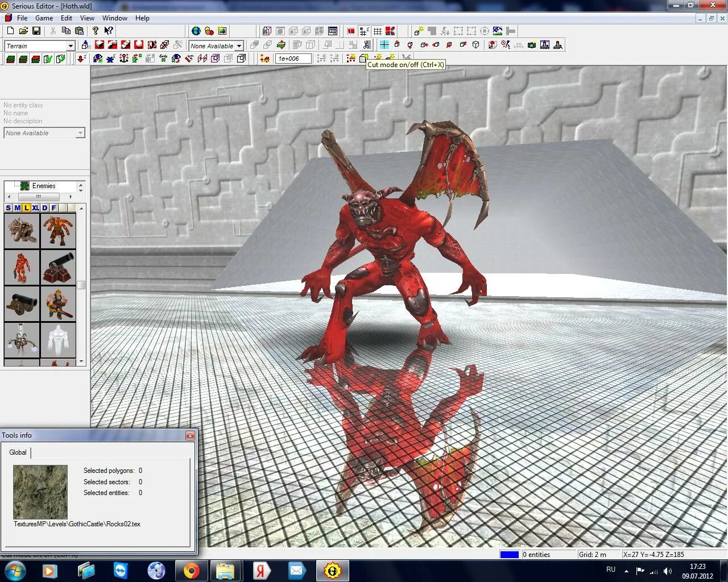Click scroll down arrow of thumbnail list

[81, 361]
